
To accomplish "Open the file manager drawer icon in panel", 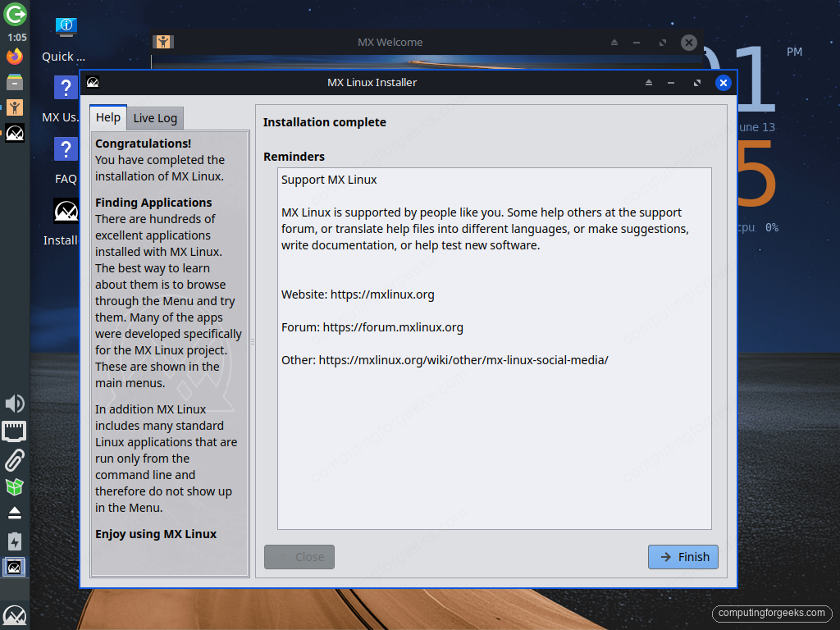I will tap(15, 82).
